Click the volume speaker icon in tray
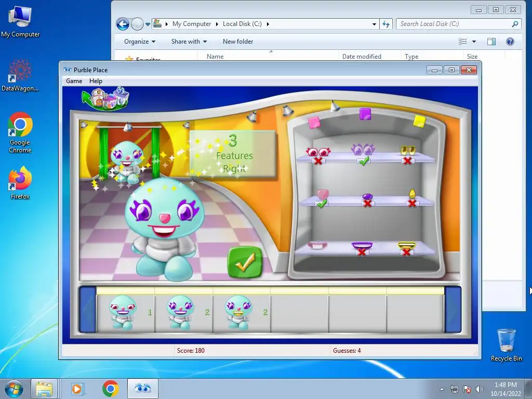 tap(480, 389)
